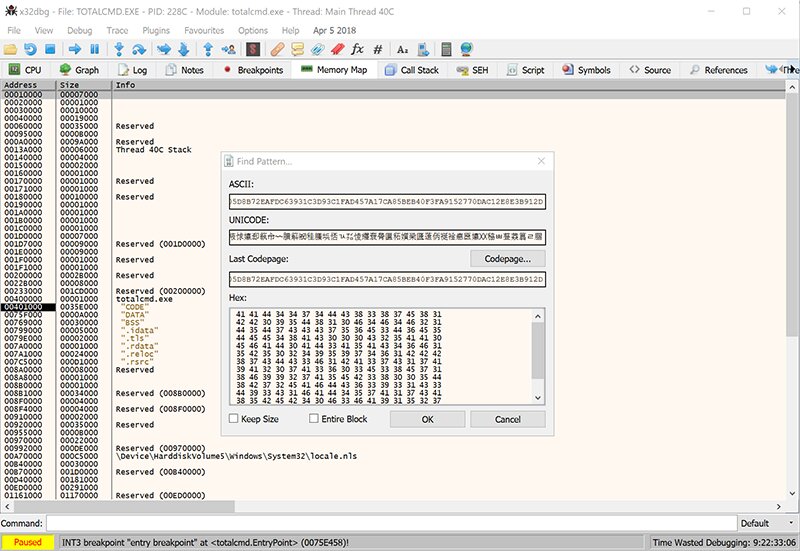This screenshot has height=551, width=800.
Task: Open the Calculator toolbar icon
Action: 446,49
